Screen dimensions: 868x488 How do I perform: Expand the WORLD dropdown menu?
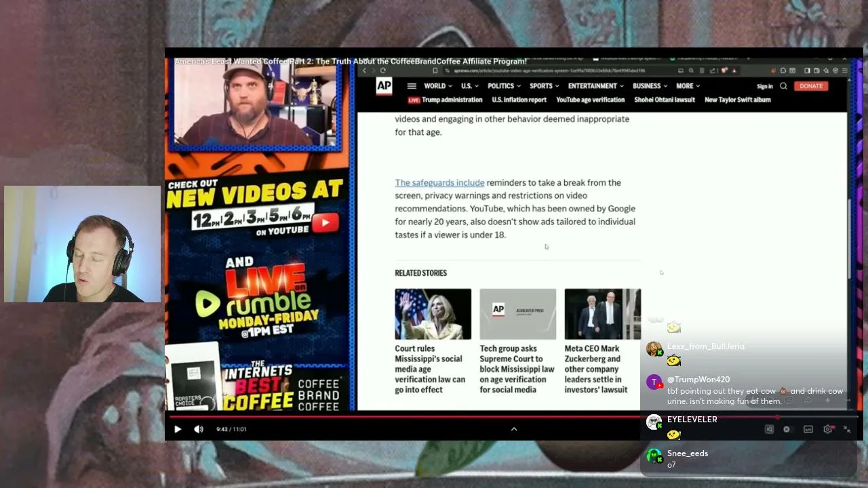click(x=437, y=86)
